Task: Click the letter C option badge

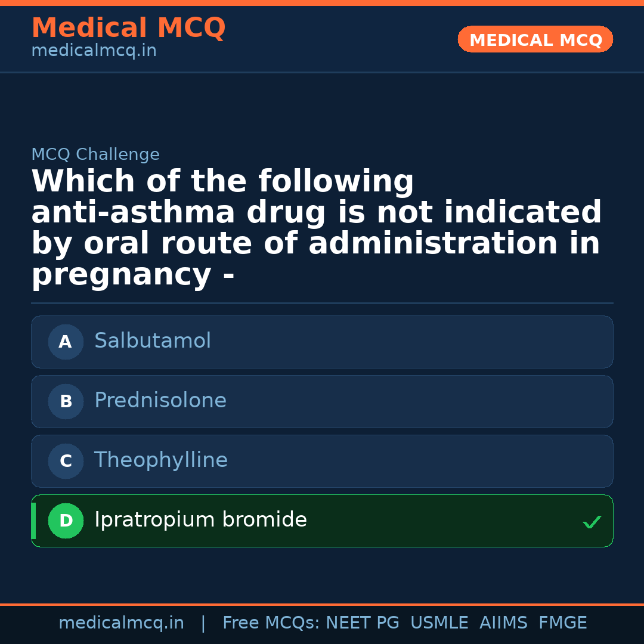Action: (x=66, y=461)
